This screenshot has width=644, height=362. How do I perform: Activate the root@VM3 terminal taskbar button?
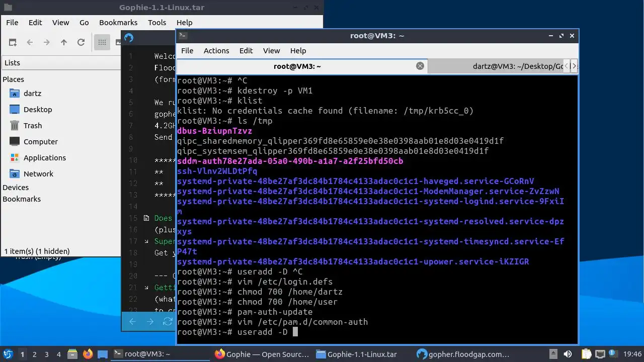click(160, 354)
